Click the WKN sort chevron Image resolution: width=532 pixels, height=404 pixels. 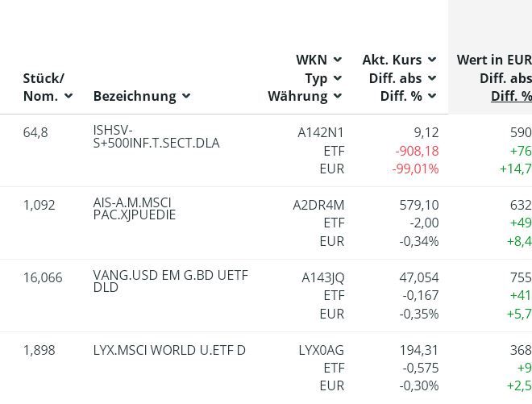[x=337, y=60]
